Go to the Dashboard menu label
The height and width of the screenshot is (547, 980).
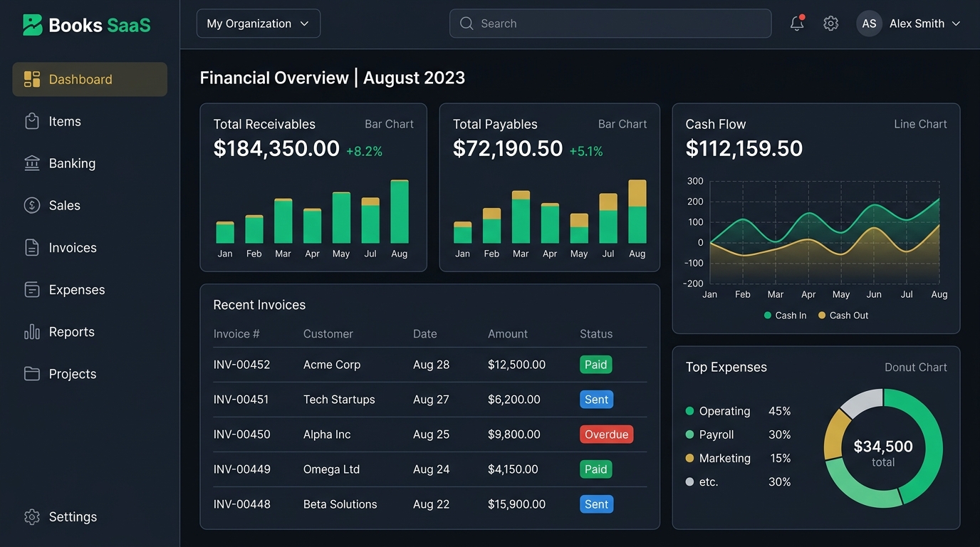click(80, 79)
